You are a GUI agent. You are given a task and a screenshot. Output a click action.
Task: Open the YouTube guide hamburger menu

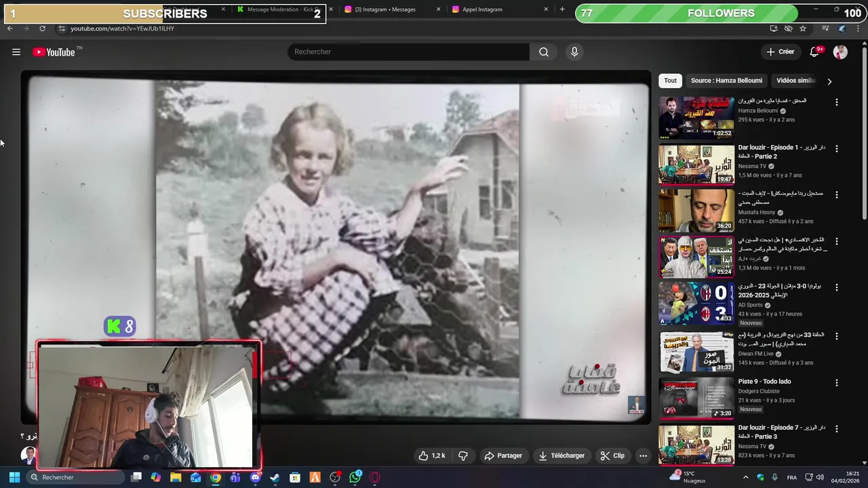tap(16, 52)
